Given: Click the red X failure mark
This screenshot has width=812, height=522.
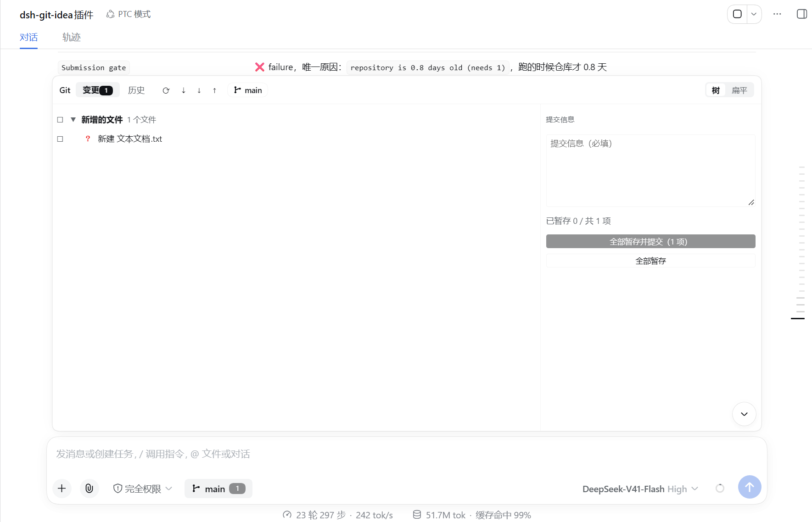Looking at the screenshot, I should (x=260, y=67).
